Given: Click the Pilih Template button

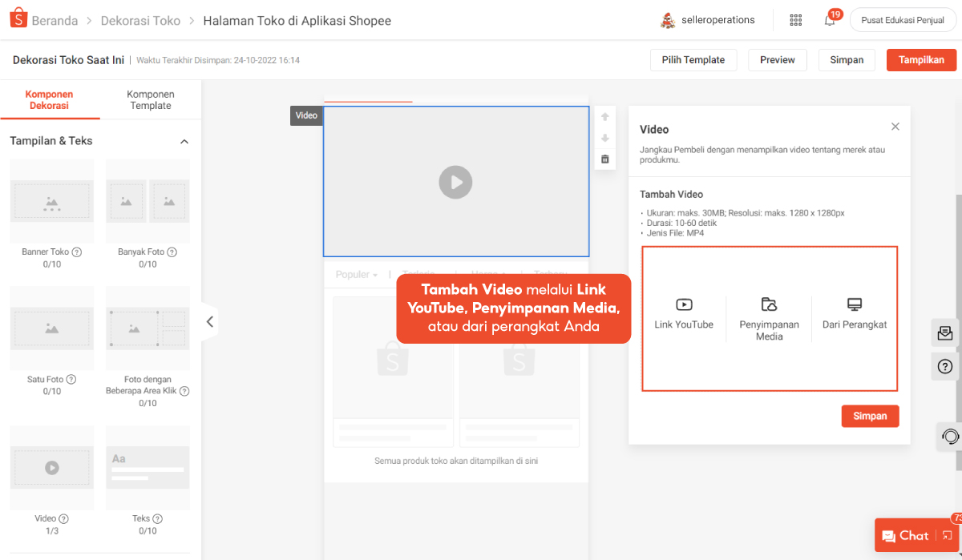Looking at the screenshot, I should 693,60.
